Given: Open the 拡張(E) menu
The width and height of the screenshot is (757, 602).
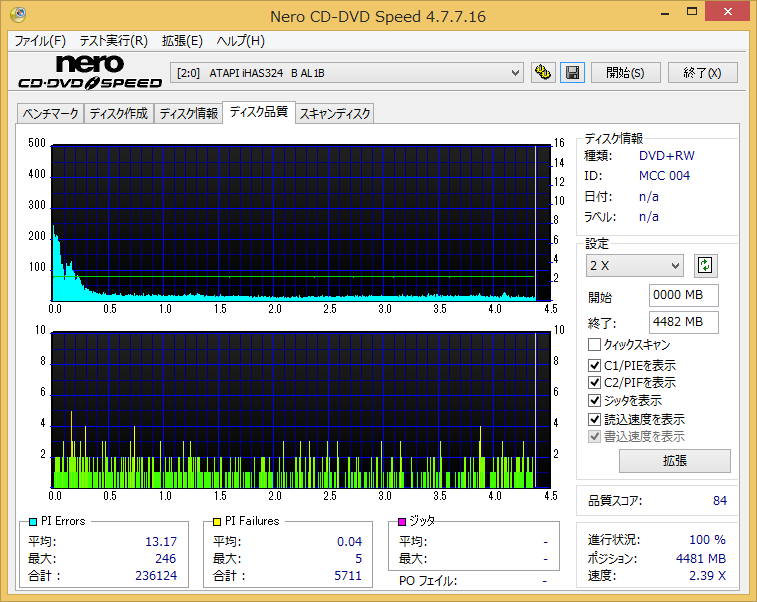Looking at the screenshot, I should [x=182, y=41].
